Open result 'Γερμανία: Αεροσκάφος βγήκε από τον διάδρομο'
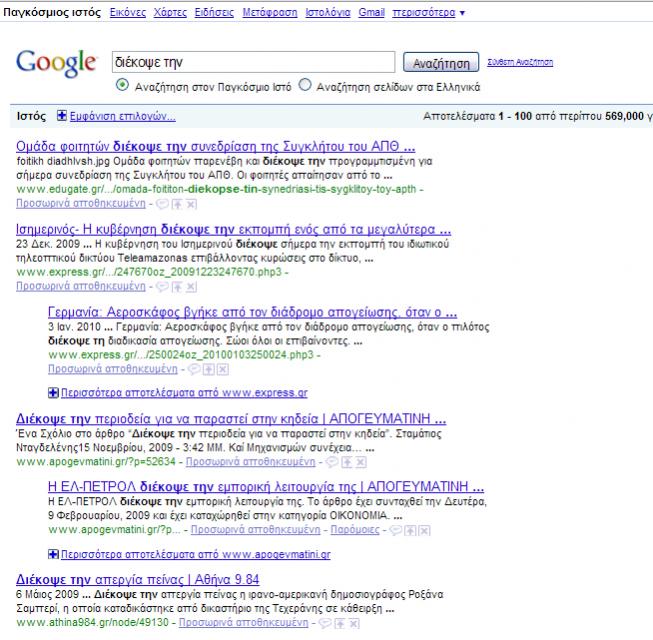Viewport: 653px width, 640px height. (253, 312)
